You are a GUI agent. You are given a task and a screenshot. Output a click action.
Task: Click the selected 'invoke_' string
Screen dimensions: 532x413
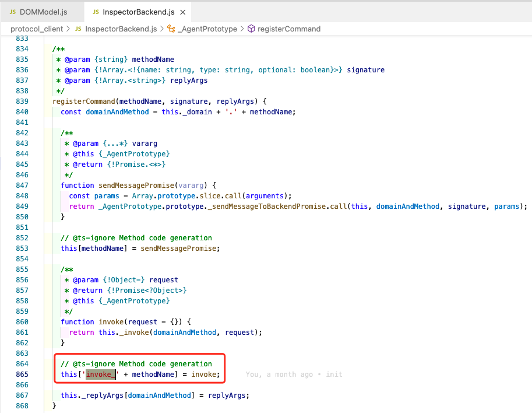point(100,374)
